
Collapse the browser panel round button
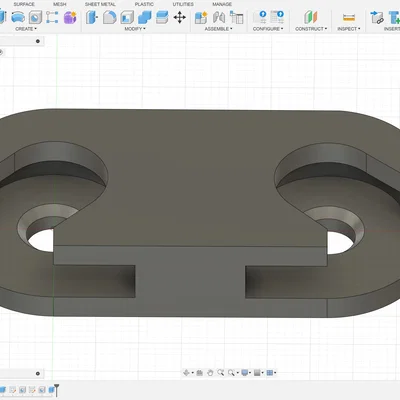click(38, 41)
